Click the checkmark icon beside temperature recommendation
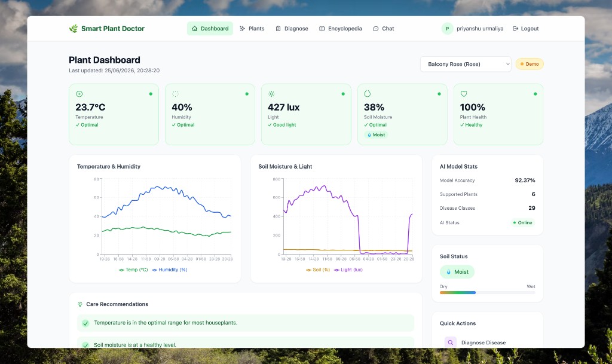 pos(85,323)
